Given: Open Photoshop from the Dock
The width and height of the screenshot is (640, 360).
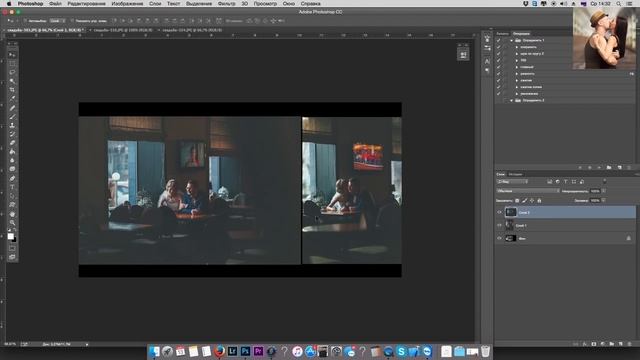Looking at the screenshot, I should 245,351.
